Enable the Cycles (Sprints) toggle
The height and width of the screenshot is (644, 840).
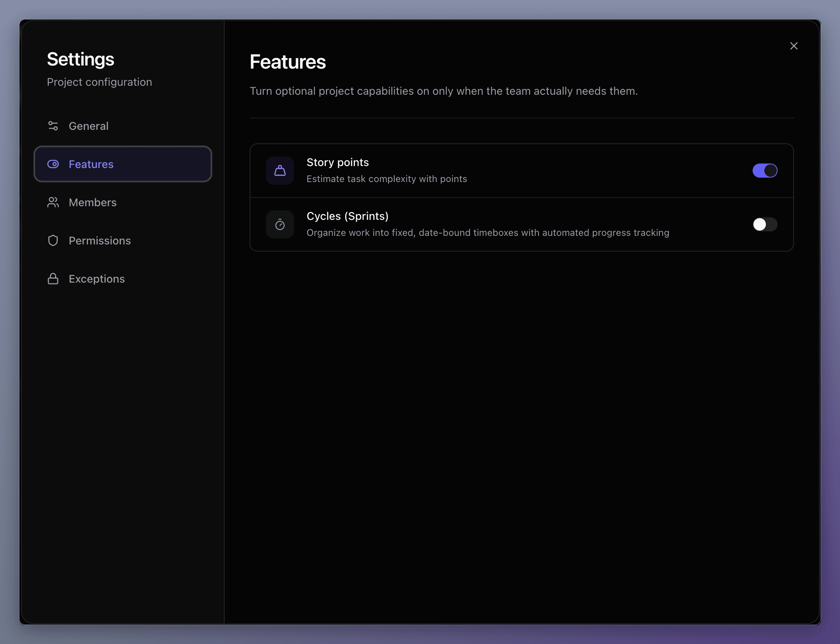[765, 224]
